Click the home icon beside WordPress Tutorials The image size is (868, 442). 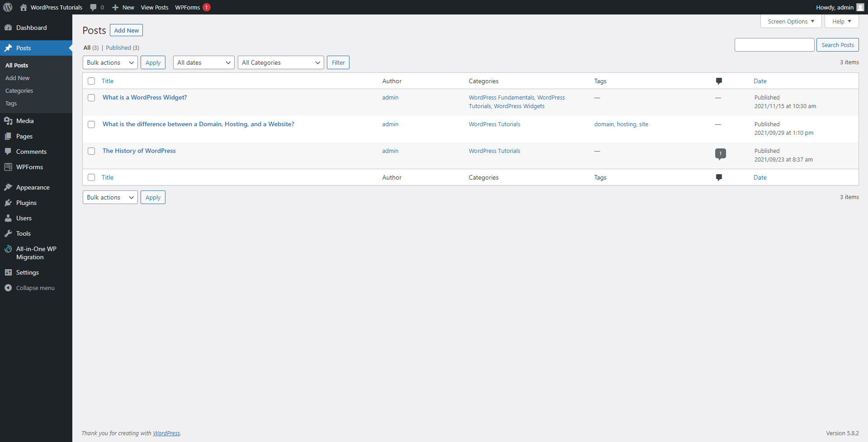coord(24,7)
